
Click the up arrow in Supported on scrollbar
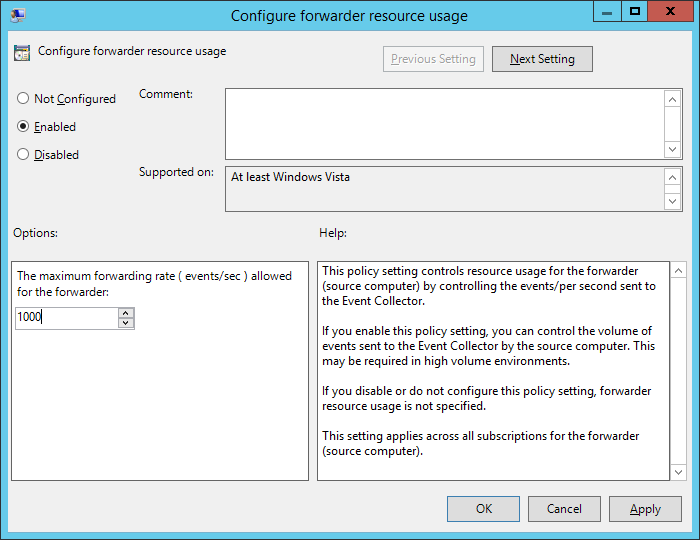pos(672,178)
